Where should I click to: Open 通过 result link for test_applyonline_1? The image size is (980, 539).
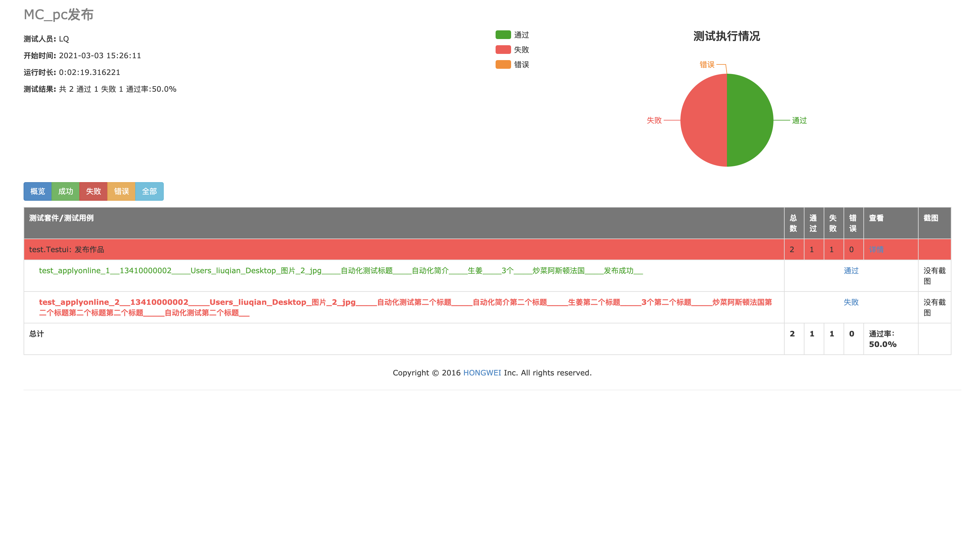851,271
